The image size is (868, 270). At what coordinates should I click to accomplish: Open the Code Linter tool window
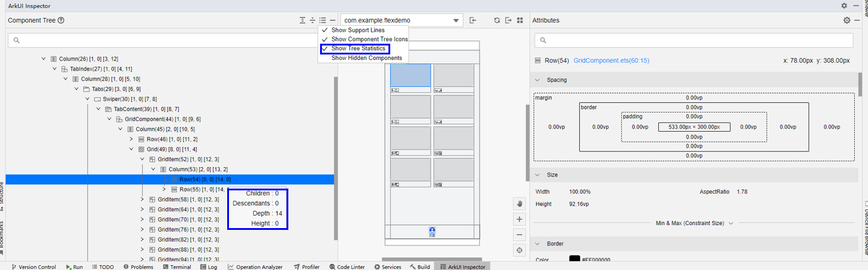346,267
